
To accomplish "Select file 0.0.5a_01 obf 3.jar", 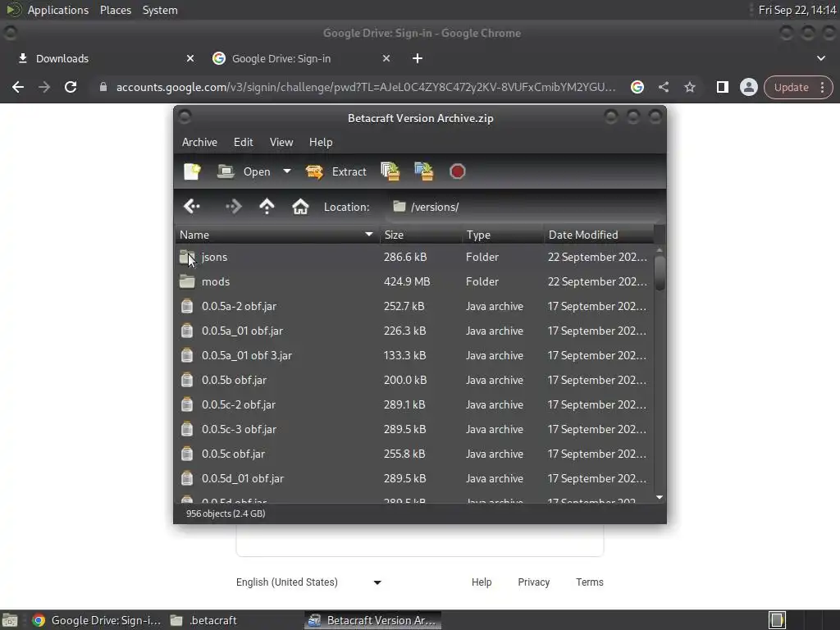I will [x=414, y=356].
